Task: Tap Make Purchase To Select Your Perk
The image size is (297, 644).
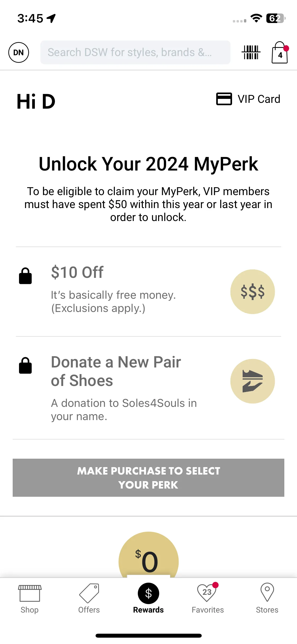Action: coord(148,478)
